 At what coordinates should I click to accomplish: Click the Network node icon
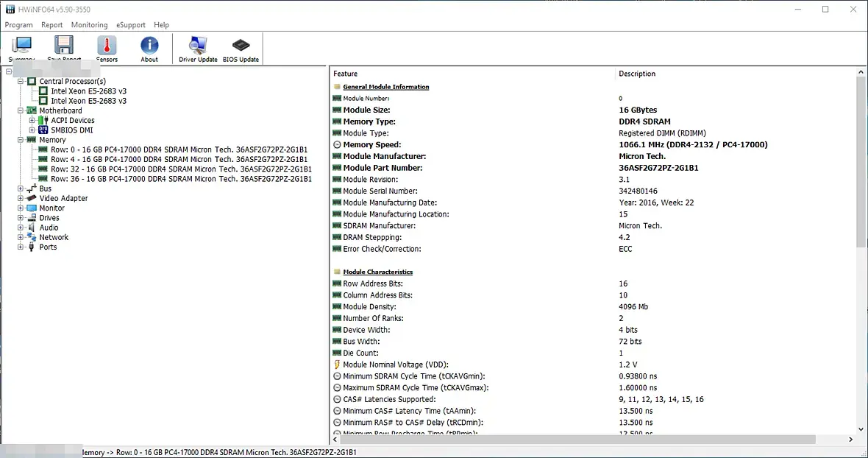click(x=32, y=238)
